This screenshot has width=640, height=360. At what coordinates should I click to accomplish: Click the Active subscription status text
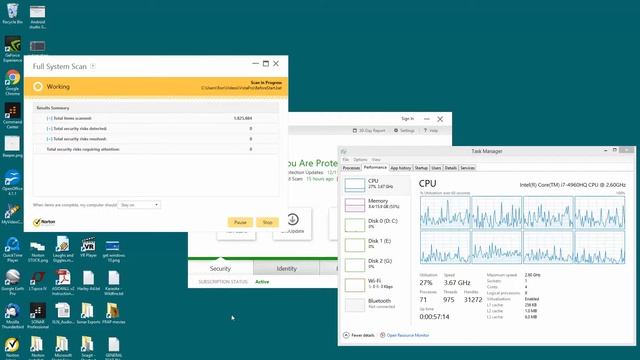click(262, 282)
